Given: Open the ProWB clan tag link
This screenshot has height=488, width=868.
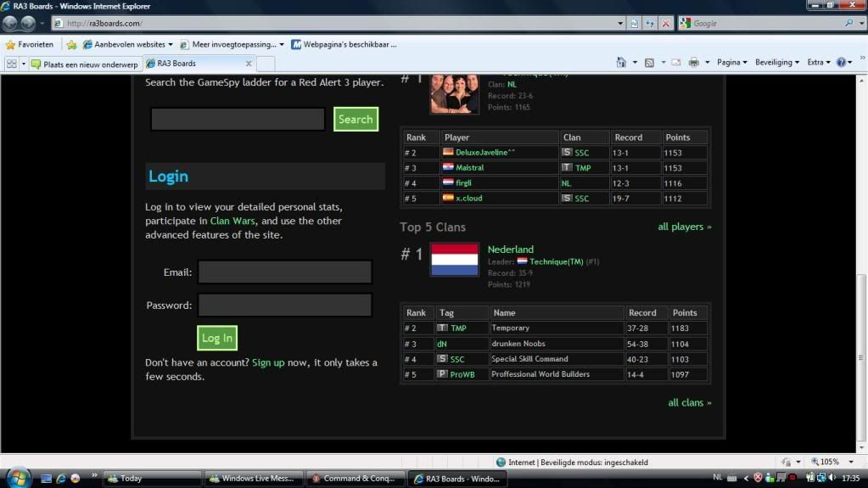Looking at the screenshot, I should (462, 374).
